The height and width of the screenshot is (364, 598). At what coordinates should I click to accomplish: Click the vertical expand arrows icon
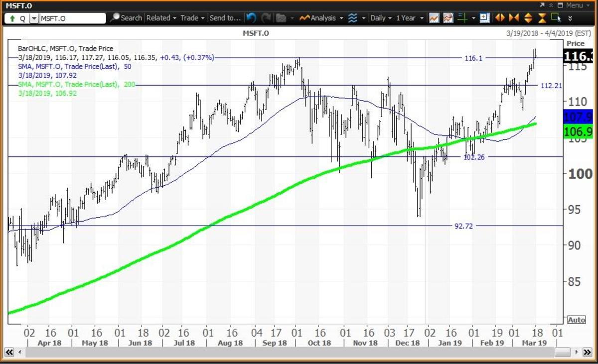[x=528, y=18]
